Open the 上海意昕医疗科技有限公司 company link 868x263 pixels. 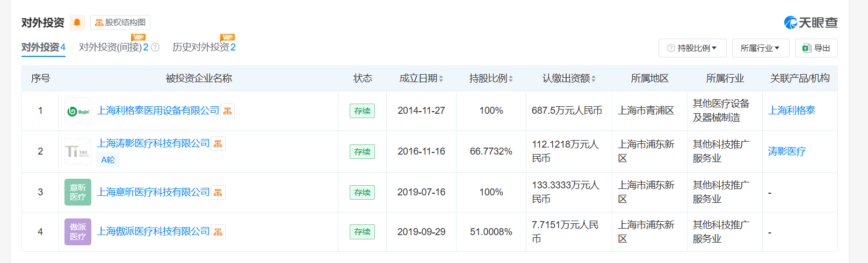[153, 192]
